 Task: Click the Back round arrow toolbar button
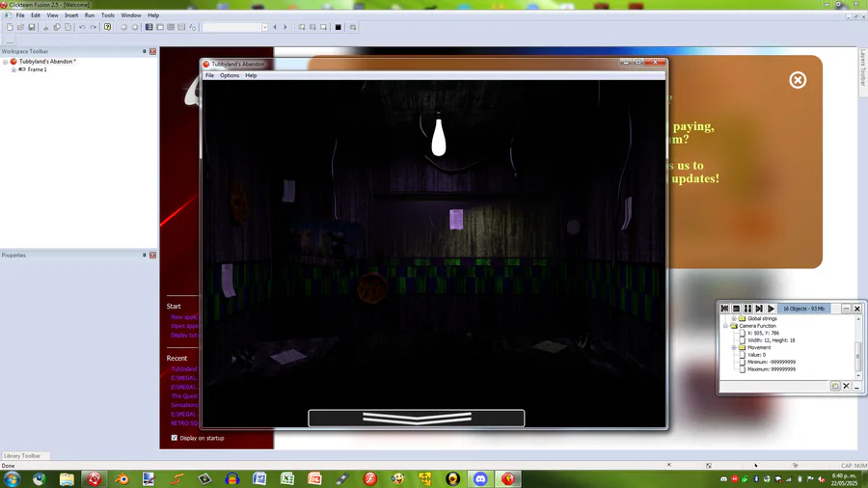(x=124, y=27)
